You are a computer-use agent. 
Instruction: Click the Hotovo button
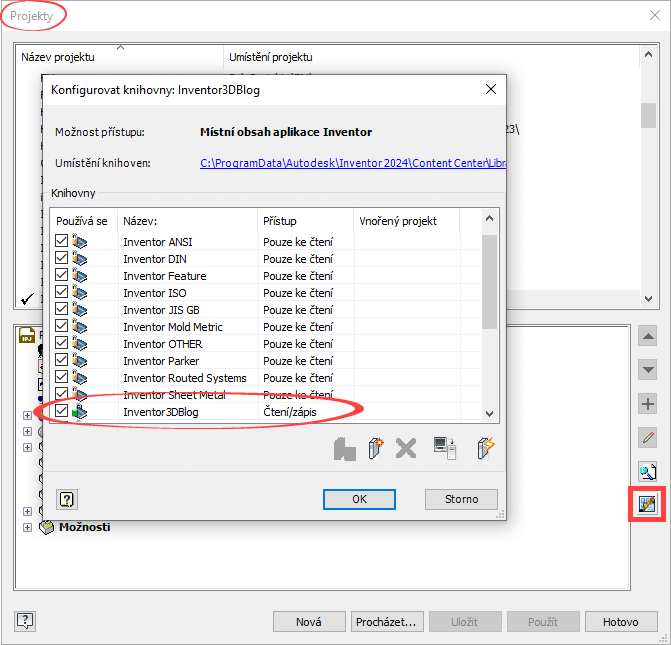tap(621, 621)
